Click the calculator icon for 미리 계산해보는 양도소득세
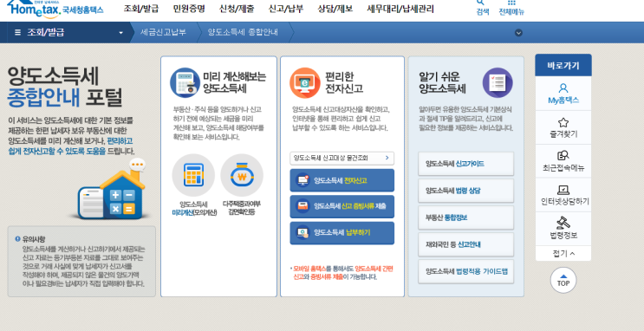 185,82
